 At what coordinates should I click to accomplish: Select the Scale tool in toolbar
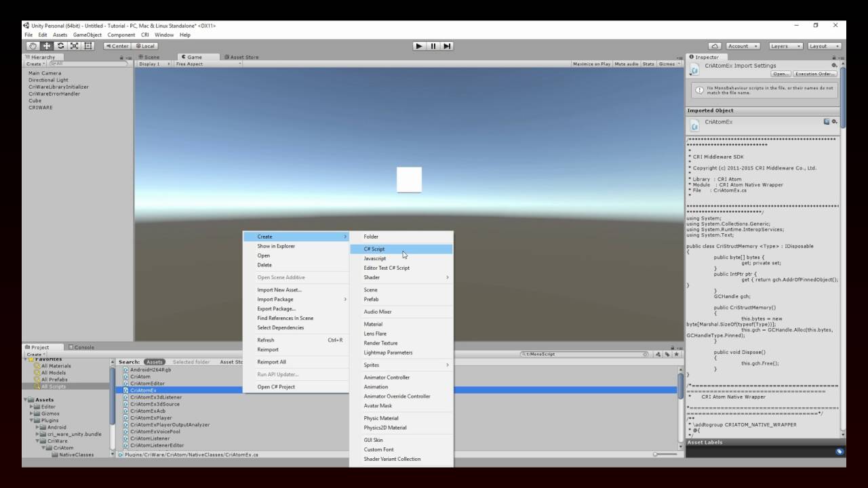coord(74,46)
